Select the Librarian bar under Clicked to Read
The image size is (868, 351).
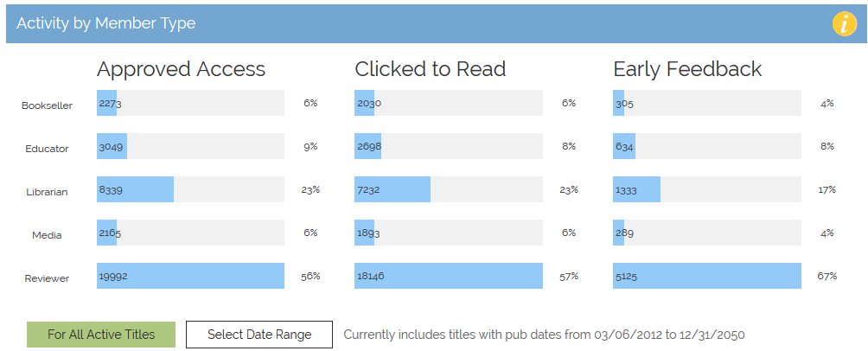(x=393, y=189)
